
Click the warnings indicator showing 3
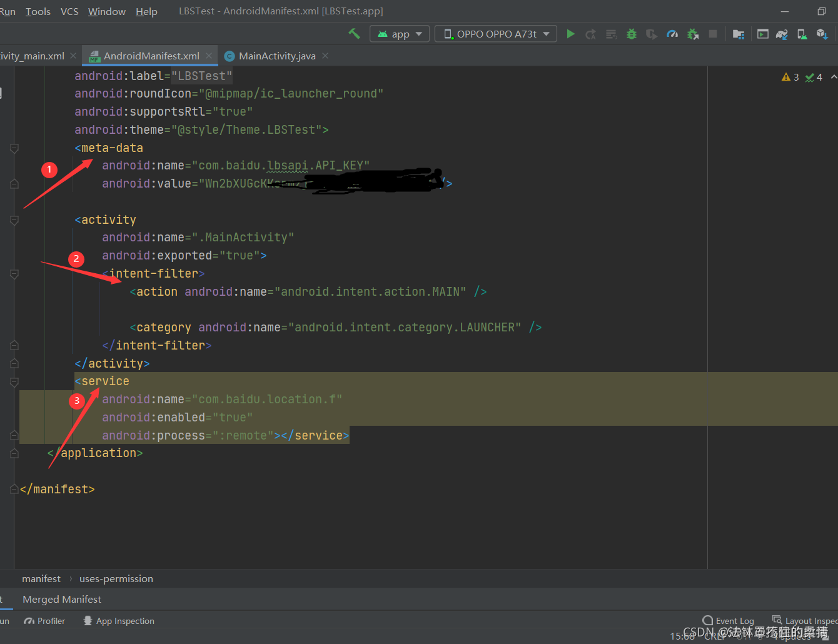790,77
